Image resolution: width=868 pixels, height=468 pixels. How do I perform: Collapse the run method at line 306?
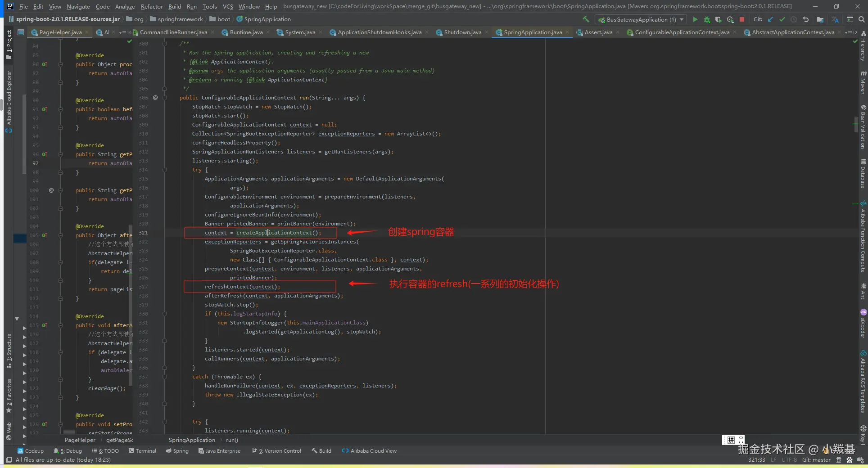tap(164, 98)
